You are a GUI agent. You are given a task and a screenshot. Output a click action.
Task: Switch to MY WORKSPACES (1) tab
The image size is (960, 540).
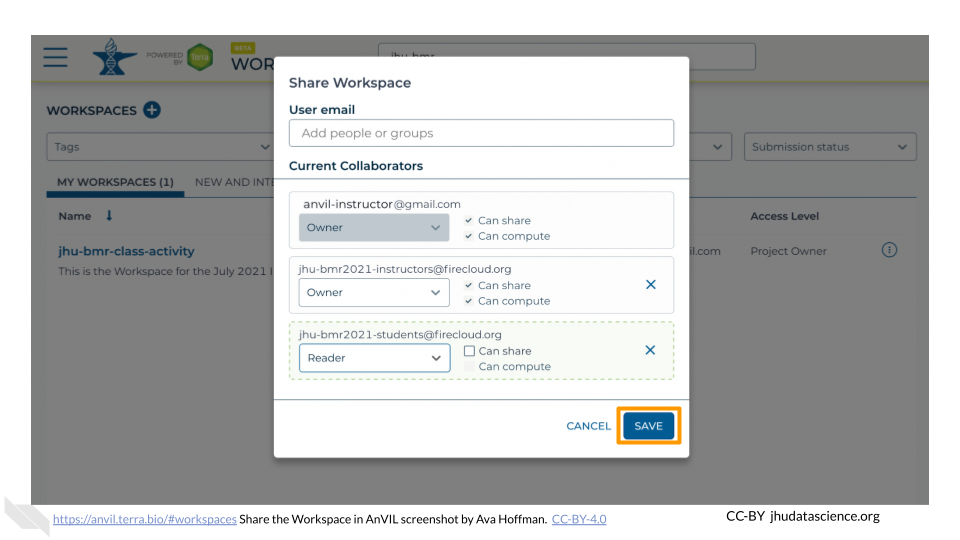(115, 182)
